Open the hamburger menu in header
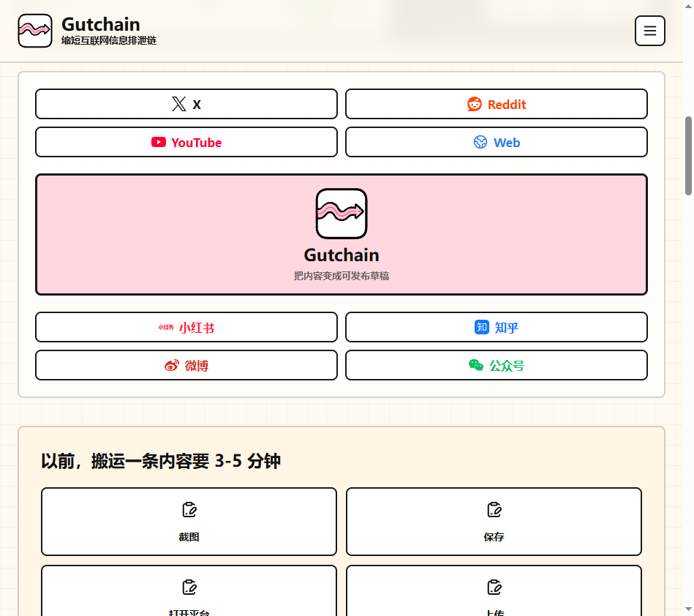This screenshot has width=694, height=616. (x=649, y=31)
